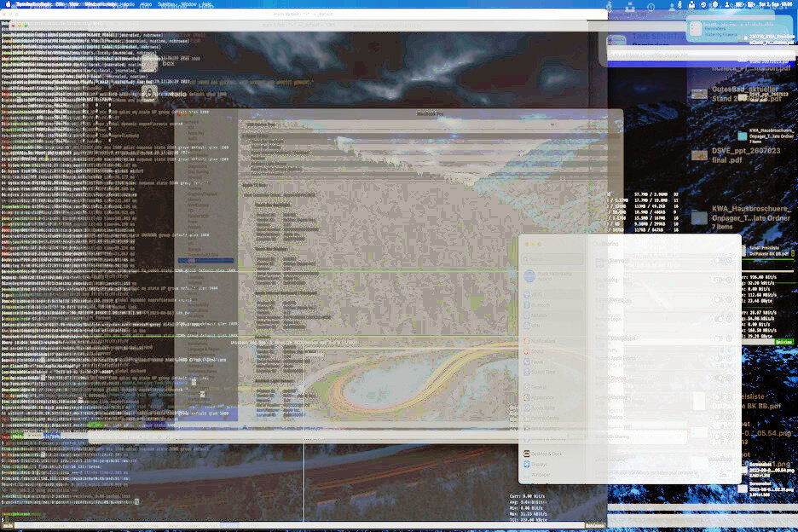
Task: Click the System Settings search field
Action: coord(552,259)
